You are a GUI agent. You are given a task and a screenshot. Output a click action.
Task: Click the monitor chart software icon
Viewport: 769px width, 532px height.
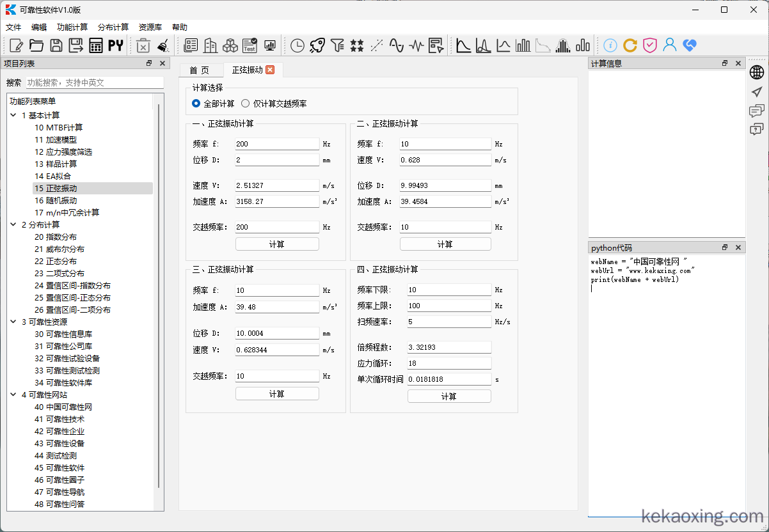[269, 45]
